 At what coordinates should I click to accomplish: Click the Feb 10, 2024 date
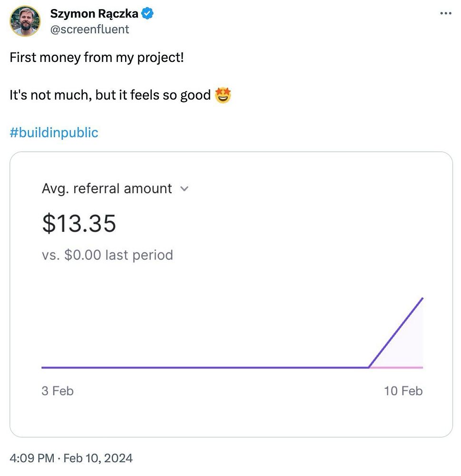[x=98, y=458]
